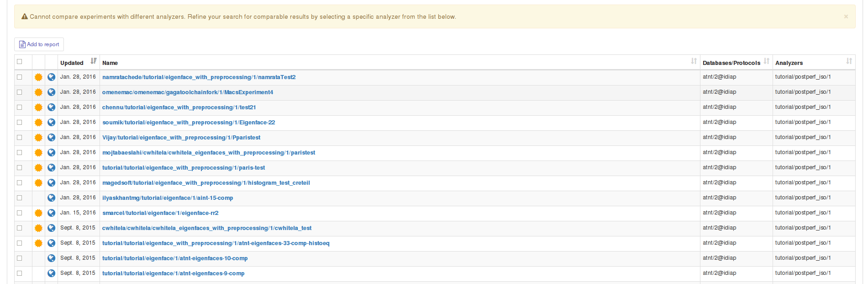Viewport: 868px width, 284px height.
Task: Click the Name column header label
Action: point(110,63)
